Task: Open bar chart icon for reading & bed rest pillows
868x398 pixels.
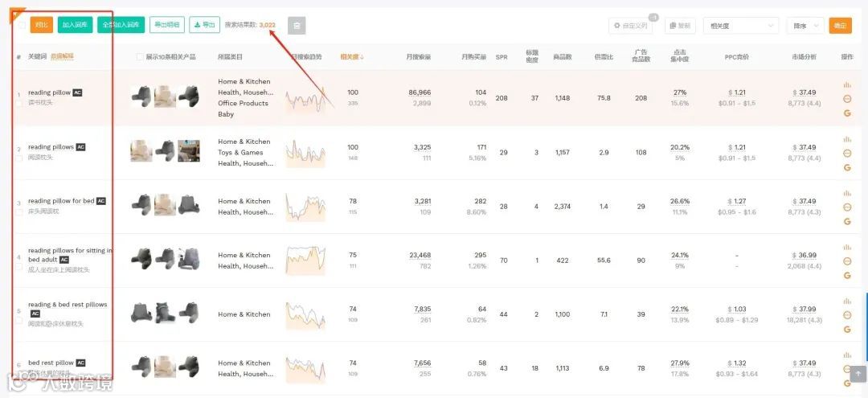Action: click(847, 302)
